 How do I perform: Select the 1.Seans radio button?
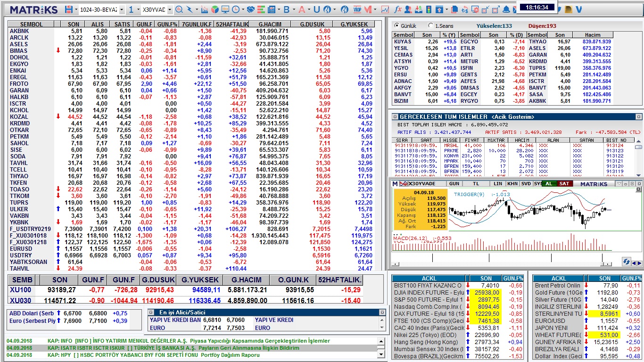coord(430,26)
